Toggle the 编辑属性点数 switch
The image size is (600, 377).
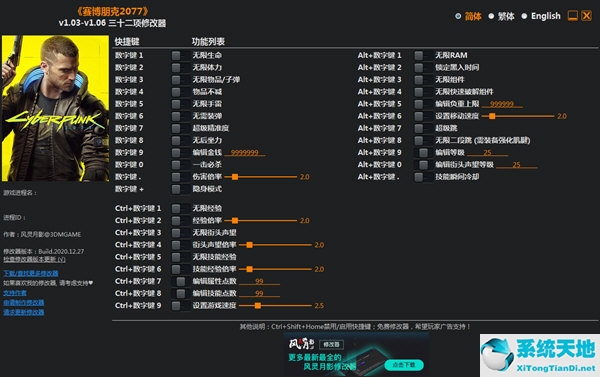click(x=181, y=281)
